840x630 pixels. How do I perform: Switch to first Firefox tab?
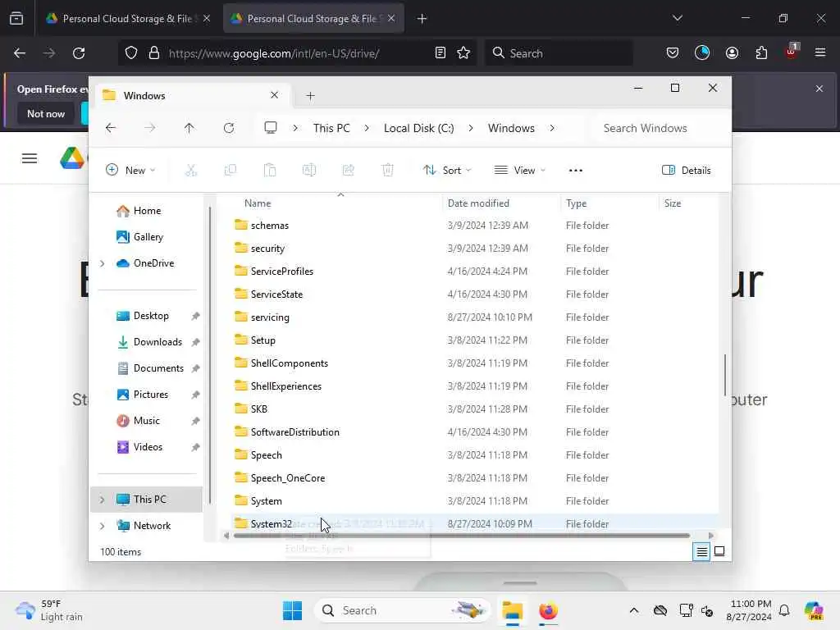(x=127, y=19)
